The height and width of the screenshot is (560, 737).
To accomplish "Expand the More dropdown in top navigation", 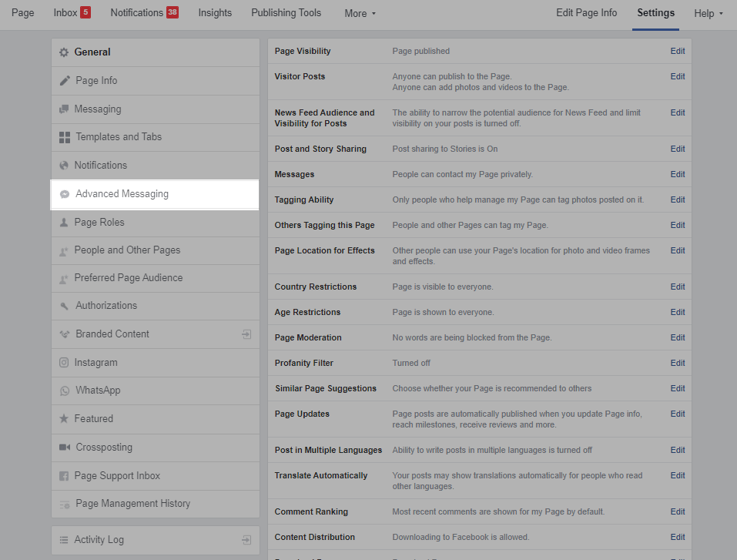I will (x=360, y=14).
